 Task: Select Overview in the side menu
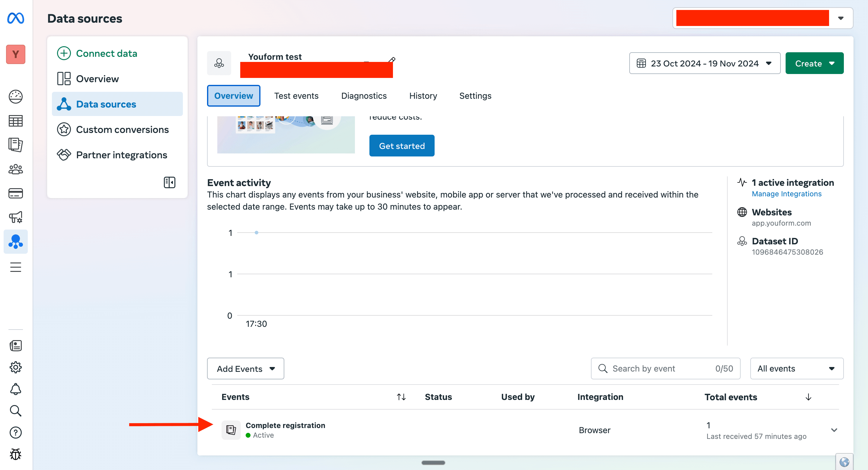pos(117,79)
